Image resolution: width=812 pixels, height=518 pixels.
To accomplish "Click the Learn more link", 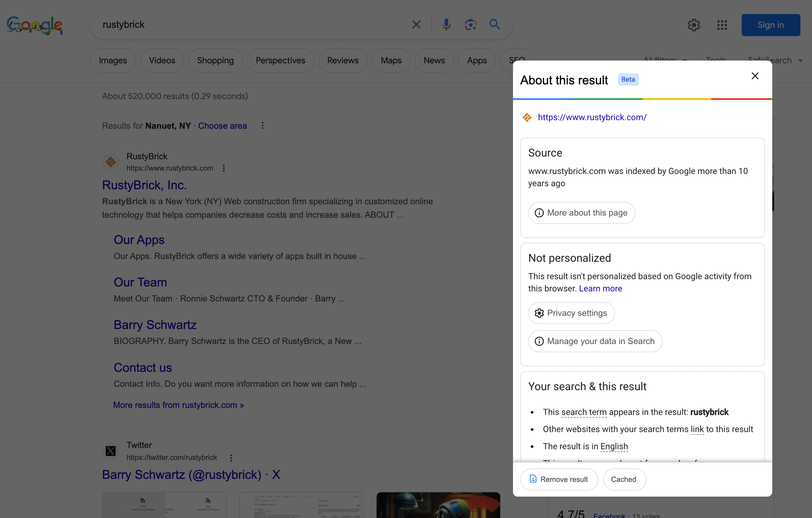I will pos(600,288).
